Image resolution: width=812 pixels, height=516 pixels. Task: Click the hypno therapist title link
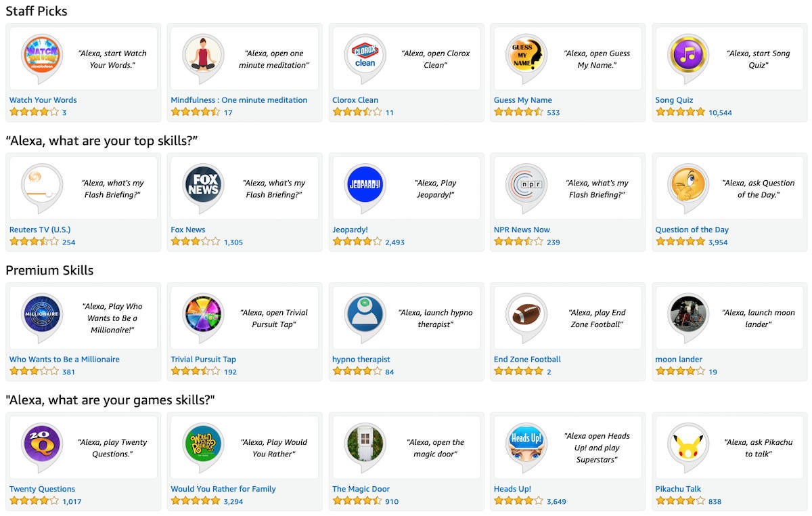point(361,360)
